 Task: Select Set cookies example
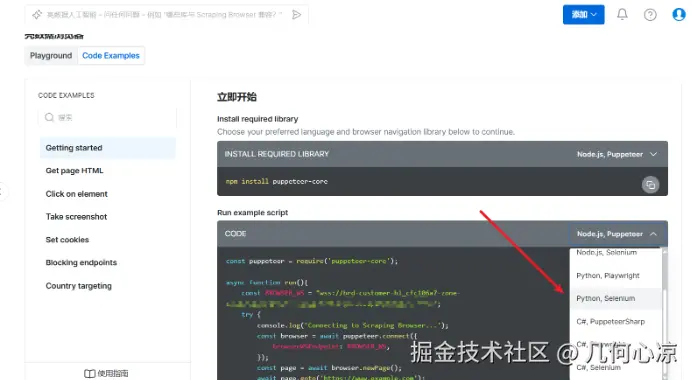point(67,240)
